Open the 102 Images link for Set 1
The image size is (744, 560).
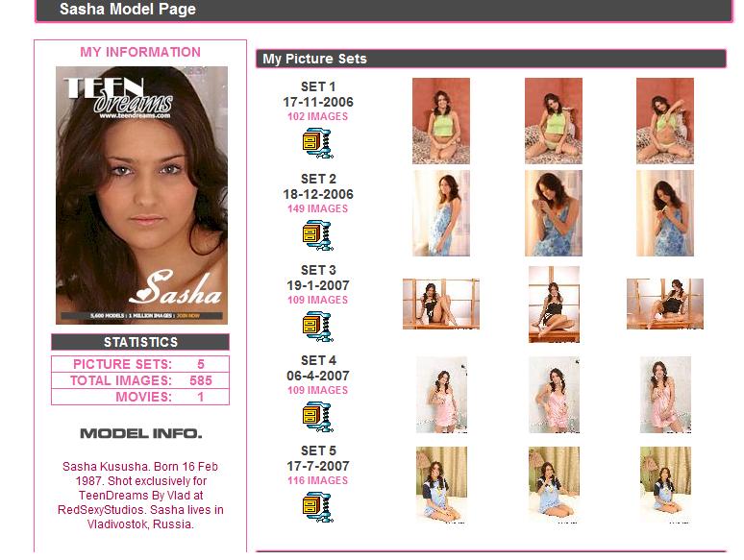click(317, 117)
